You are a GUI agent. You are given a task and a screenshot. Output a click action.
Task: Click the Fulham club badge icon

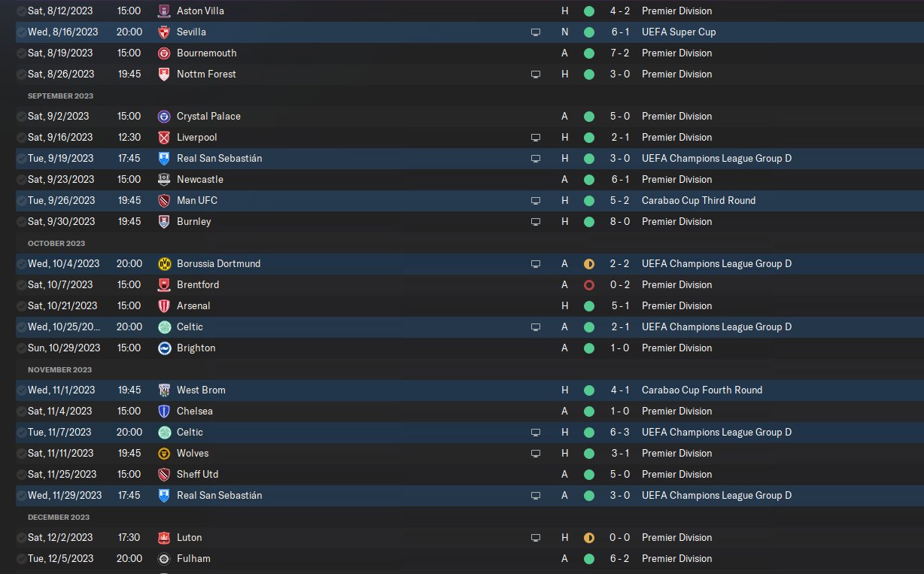coord(164,559)
